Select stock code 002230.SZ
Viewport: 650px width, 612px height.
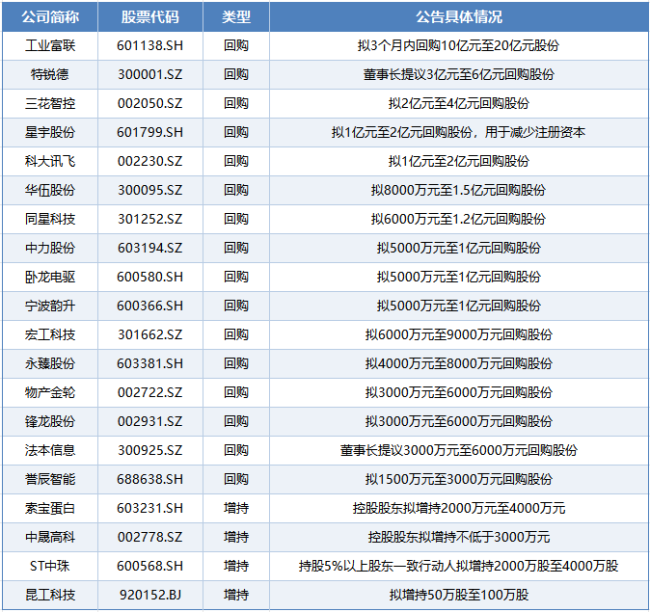[150, 161]
